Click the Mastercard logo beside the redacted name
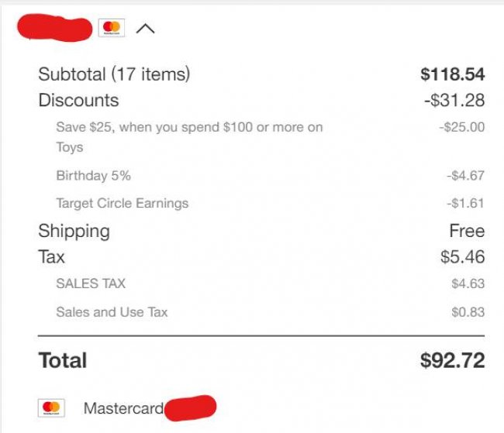This screenshot has width=504, height=433. click(x=112, y=29)
